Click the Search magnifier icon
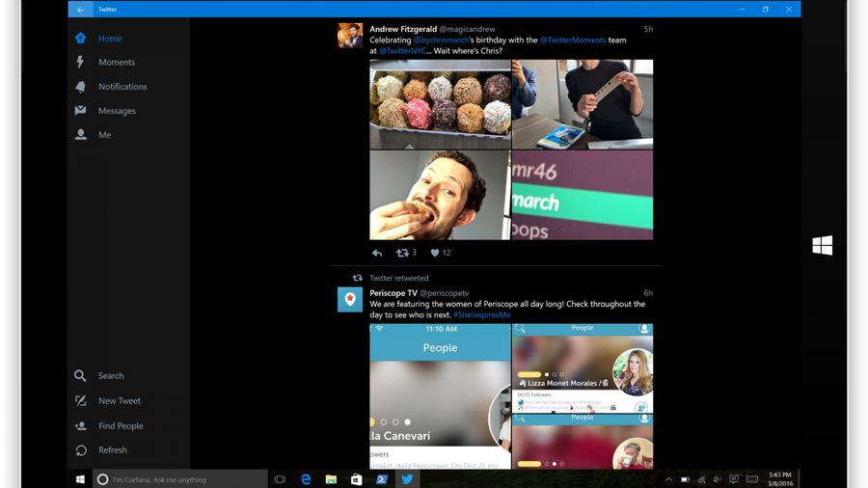Image resolution: width=868 pixels, height=488 pixels. click(x=80, y=376)
